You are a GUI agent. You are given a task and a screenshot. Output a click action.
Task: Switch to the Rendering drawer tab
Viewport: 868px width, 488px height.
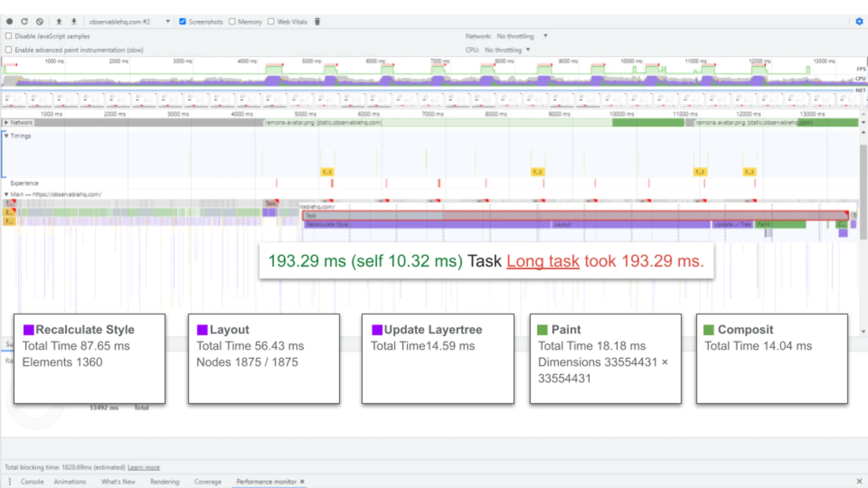[x=165, y=482]
